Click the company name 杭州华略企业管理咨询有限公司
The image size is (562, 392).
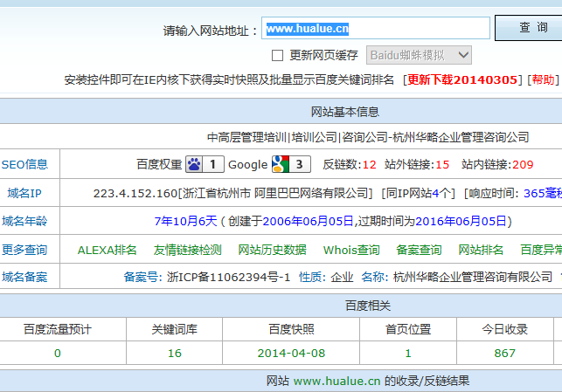pyautogui.click(x=473, y=277)
